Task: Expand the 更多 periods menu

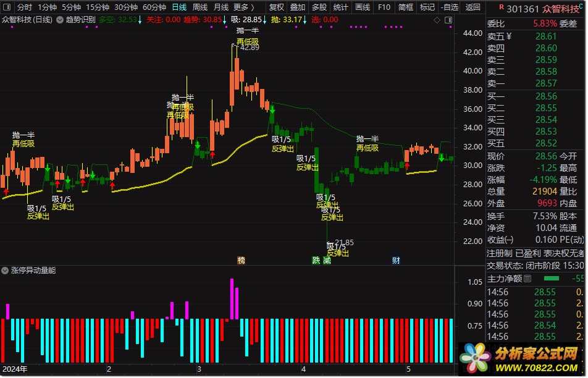Action: pos(244,7)
